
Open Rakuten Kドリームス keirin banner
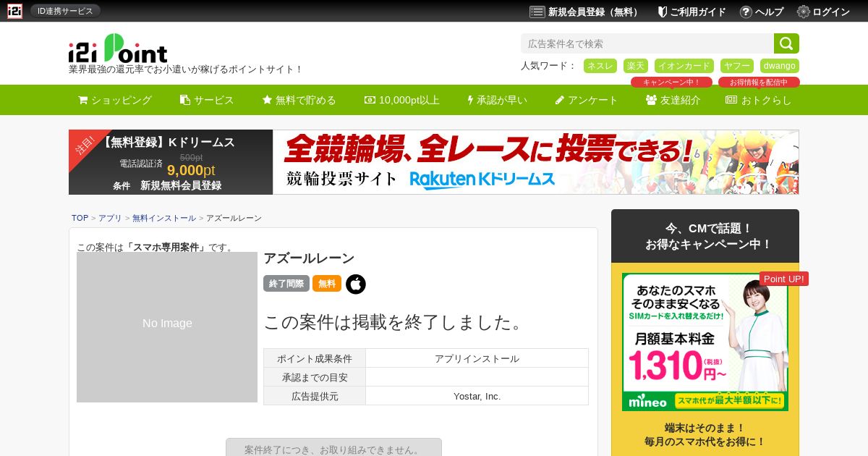[x=536, y=162]
